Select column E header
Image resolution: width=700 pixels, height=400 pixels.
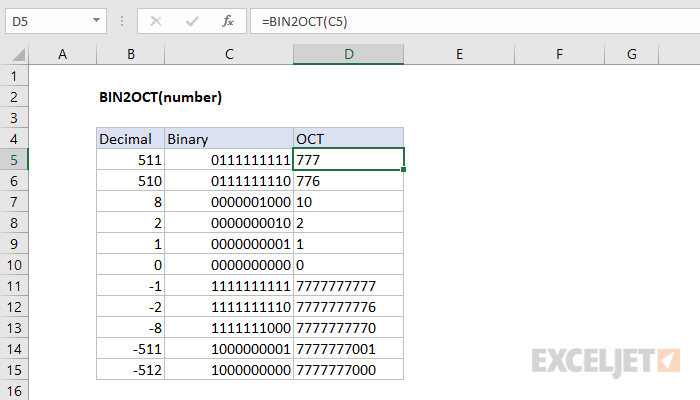pyautogui.click(x=459, y=54)
